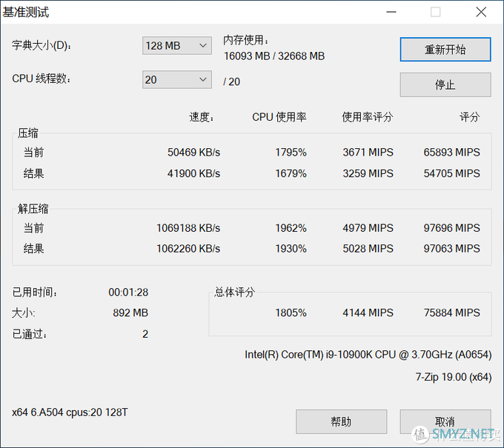Click the 基准测试 window title
Image resolution: width=504 pixels, height=448 pixels.
tap(26, 12)
